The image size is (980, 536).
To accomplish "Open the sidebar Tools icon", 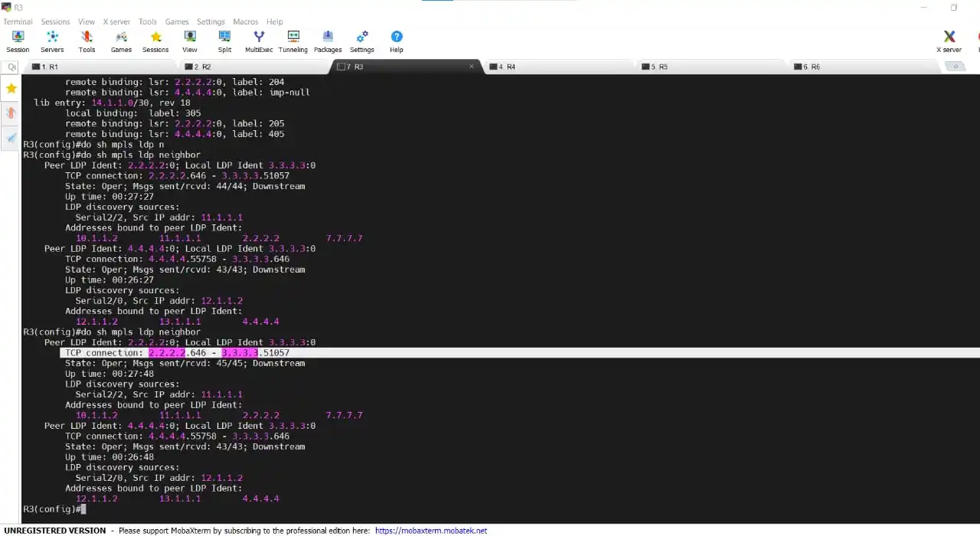I will coord(11,113).
